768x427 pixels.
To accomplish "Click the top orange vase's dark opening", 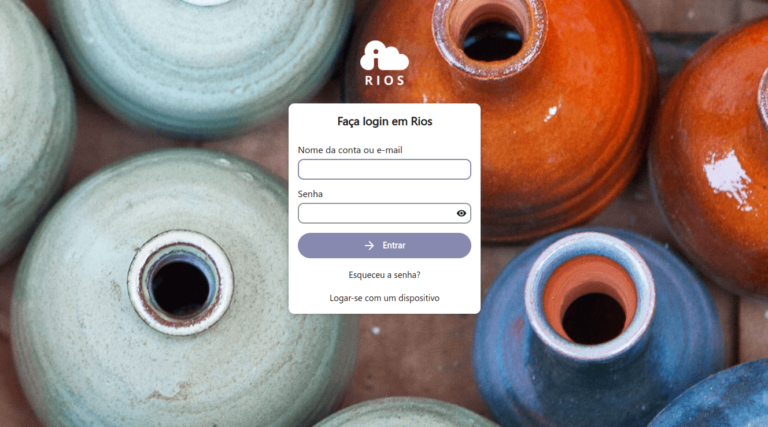I will click(x=493, y=41).
